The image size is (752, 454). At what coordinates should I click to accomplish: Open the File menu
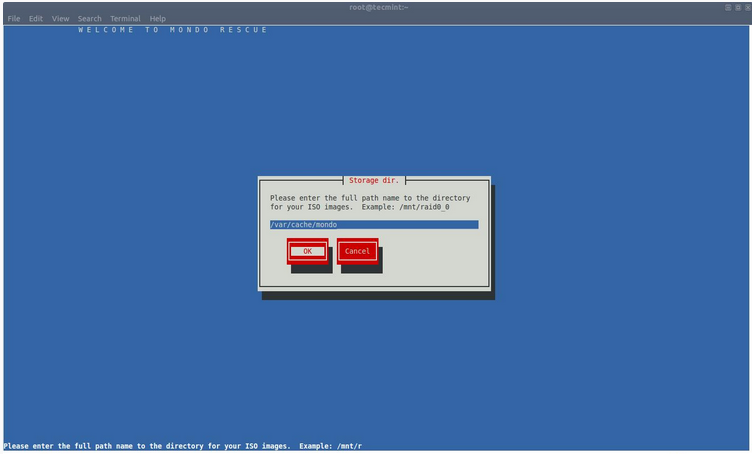tap(14, 19)
